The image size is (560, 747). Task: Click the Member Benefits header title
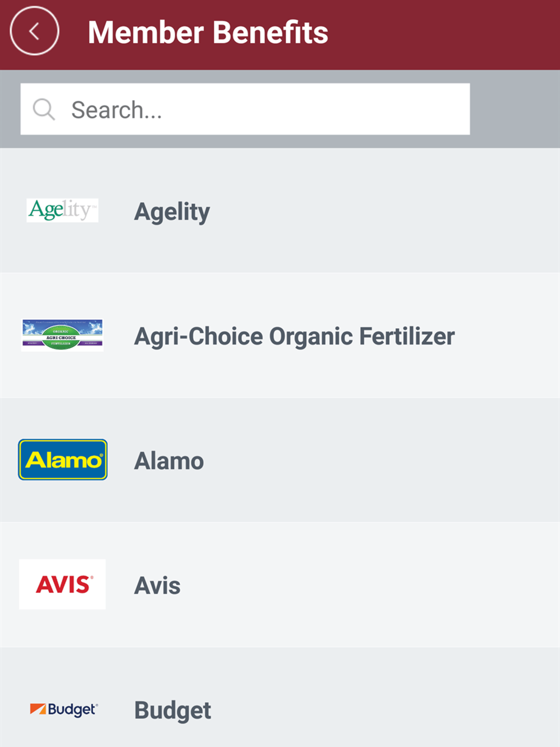click(208, 32)
